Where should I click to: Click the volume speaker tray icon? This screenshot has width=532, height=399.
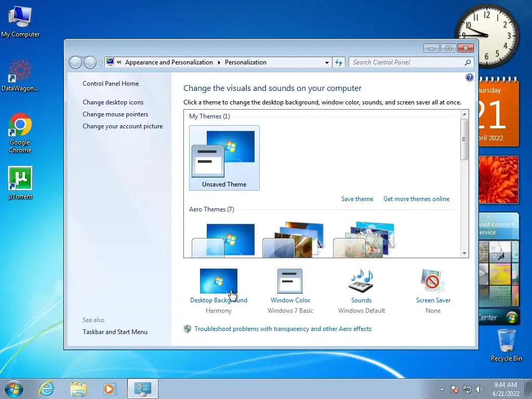pyautogui.click(x=480, y=389)
